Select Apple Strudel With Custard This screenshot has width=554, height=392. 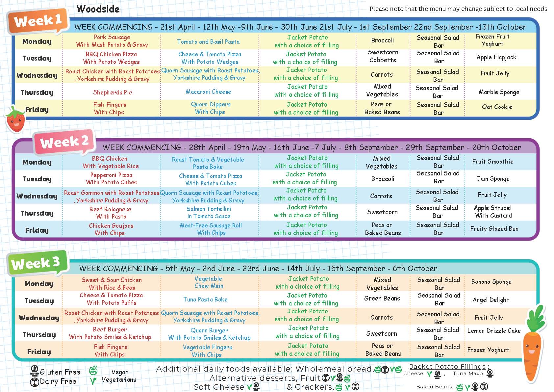[493, 212]
